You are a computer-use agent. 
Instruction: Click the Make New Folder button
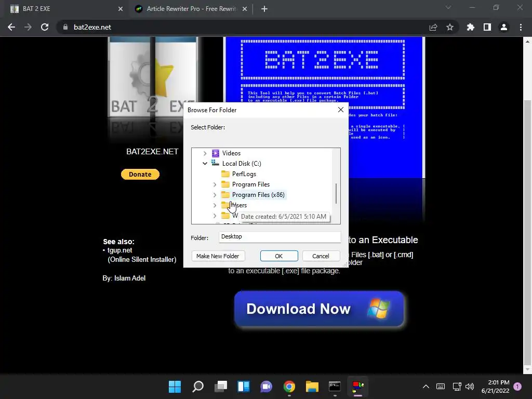[218, 256]
